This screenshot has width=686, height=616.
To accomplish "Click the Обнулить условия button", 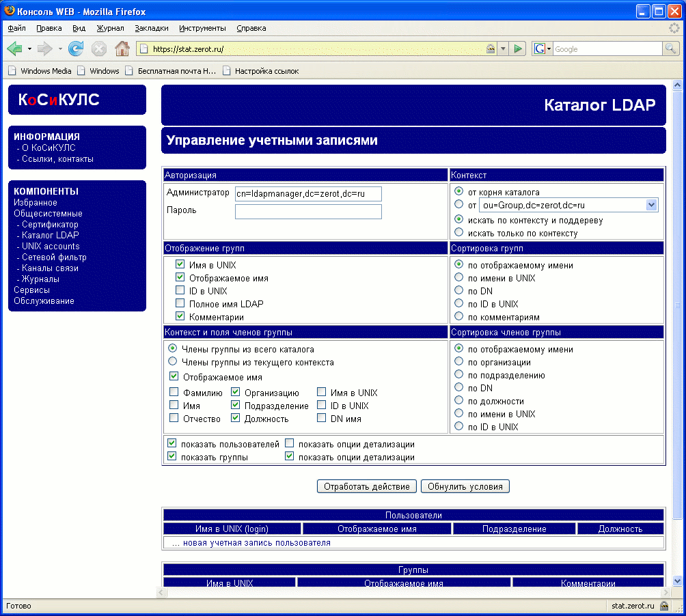I will tap(465, 486).
